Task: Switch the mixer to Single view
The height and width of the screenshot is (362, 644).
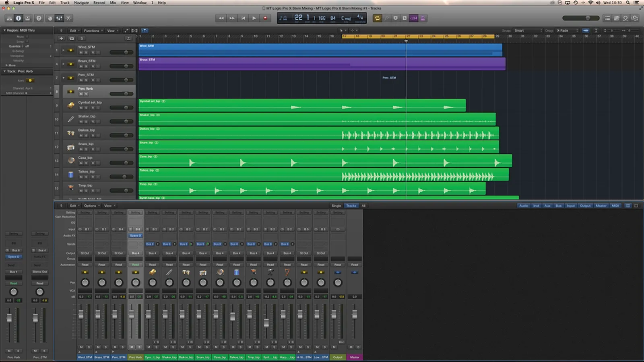Action: tap(336, 206)
